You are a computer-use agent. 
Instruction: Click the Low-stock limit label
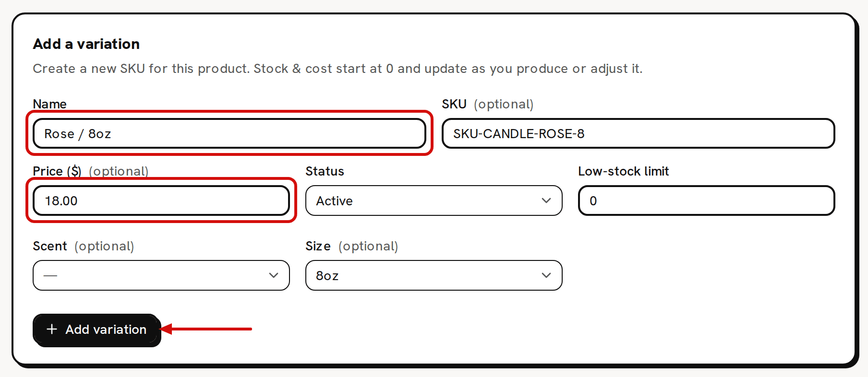(x=624, y=171)
